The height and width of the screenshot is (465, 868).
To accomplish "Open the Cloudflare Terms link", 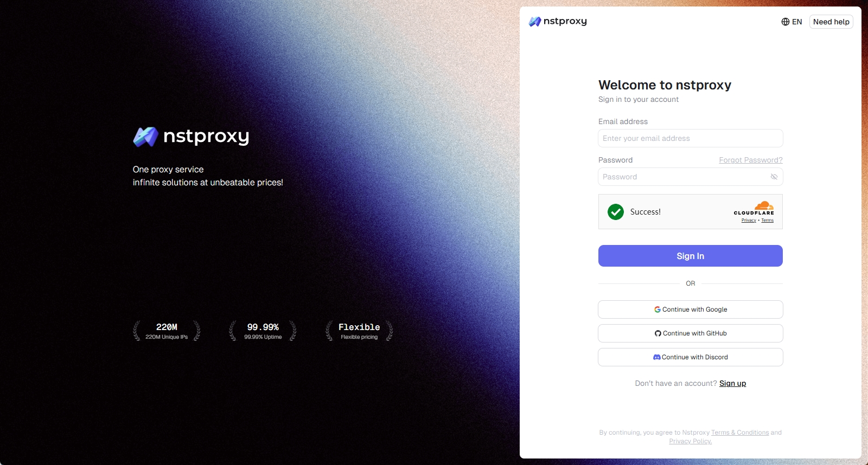I will pos(767,220).
